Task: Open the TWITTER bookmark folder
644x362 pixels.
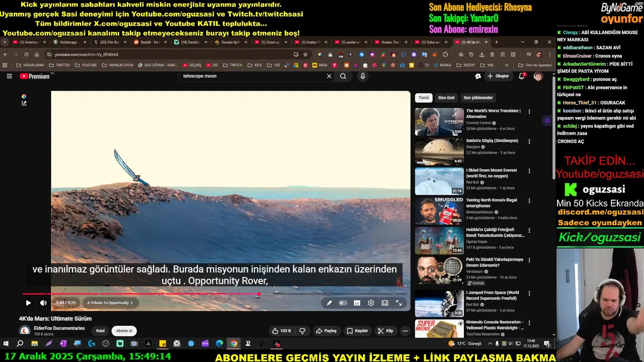Action: click(59, 65)
